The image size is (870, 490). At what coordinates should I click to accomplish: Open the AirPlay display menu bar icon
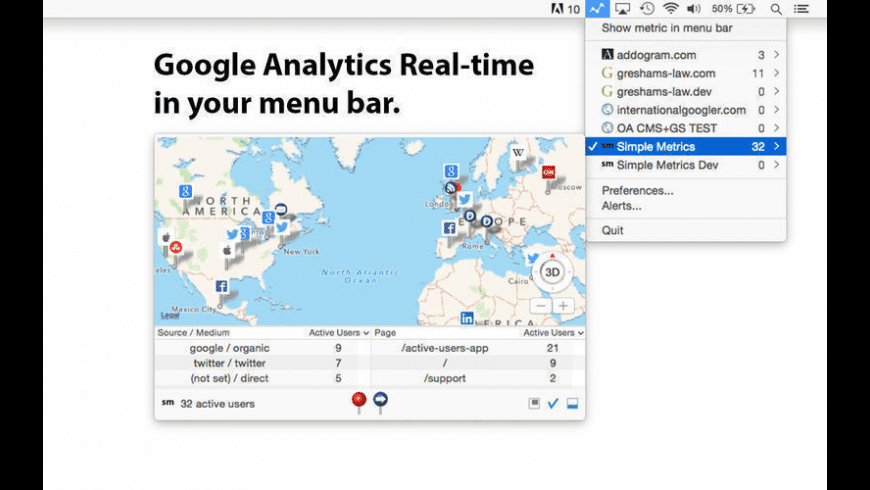[x=623, y=8]
